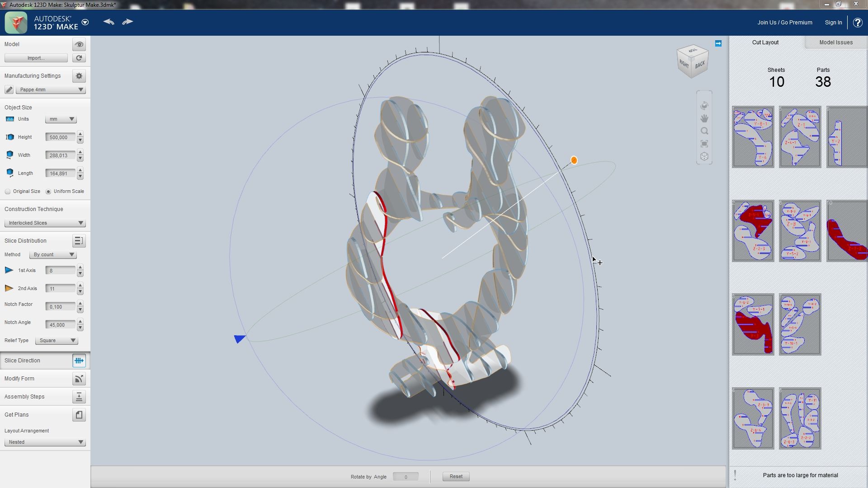The image size is (868, 488).
Task: Open the Relief Type Square dropdown
Action: point(56,340)
